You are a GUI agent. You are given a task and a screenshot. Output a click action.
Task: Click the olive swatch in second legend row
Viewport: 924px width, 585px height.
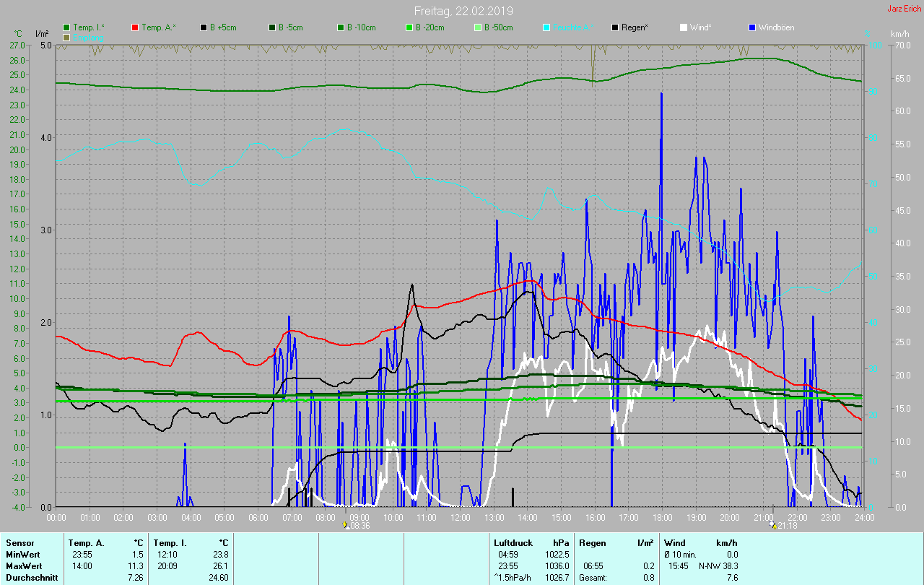point(66,37)
